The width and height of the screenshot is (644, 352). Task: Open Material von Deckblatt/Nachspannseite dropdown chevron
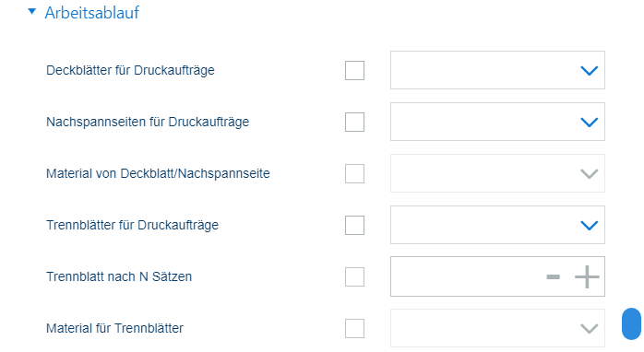point(589,174)
